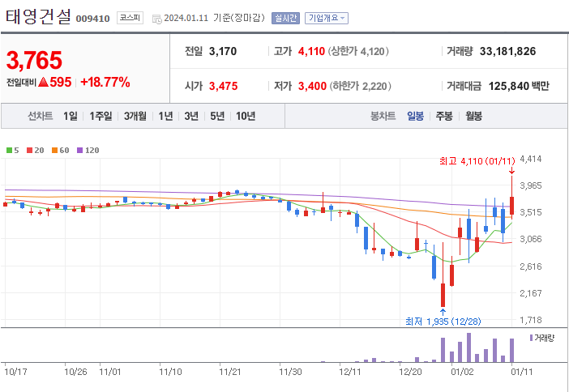Click the 코스피 market badge
The height and width of the screenshot is (392, 569).
click(130, 18)
